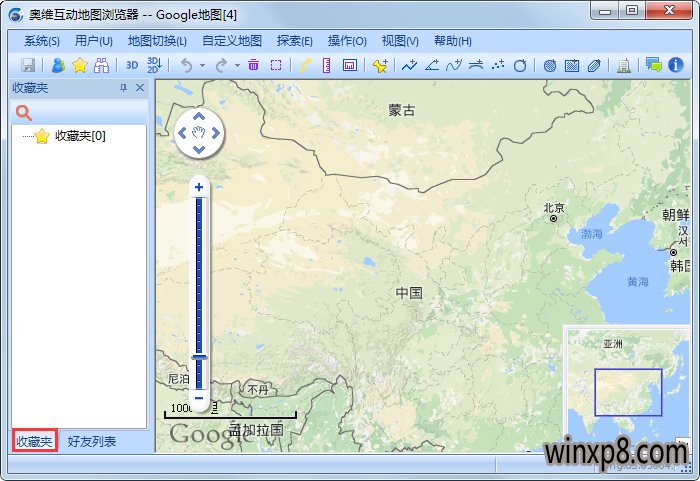Viewport: 700px width, 481px height.
Task: Select the 收藏夹[0] tree item
Action: [x=80, y=136]
